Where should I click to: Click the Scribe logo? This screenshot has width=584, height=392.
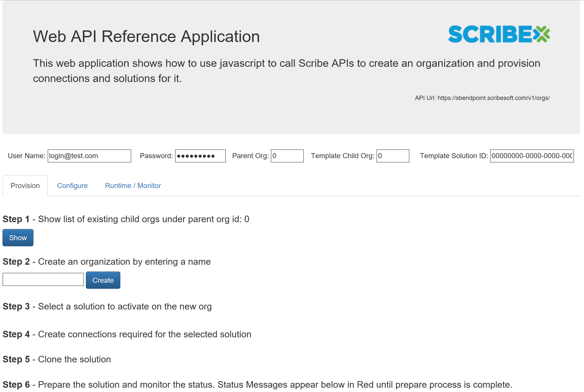pyautogui.click(x=499, y=34)
